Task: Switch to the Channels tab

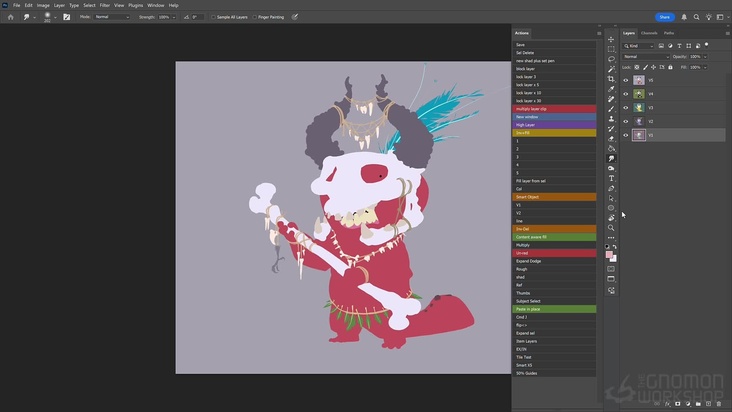Action: point(649,33)
